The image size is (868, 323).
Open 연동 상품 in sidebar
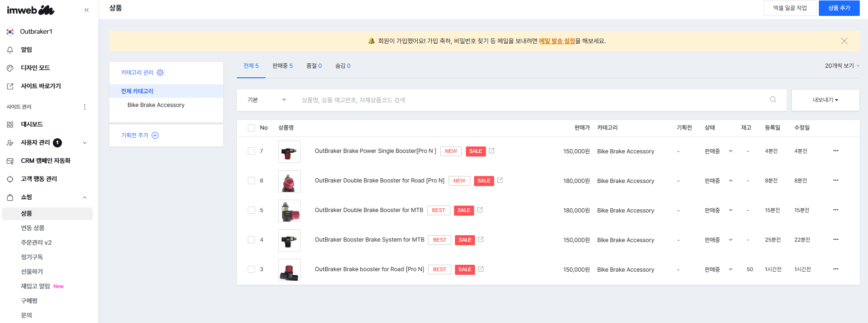33,228
